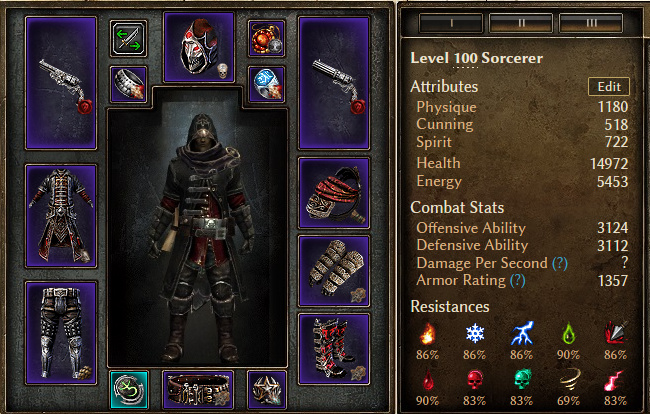This screenshot has width=650, height=414.
Task: Select the red wrapped shoulder armor slot
Action: coord(334,193)
